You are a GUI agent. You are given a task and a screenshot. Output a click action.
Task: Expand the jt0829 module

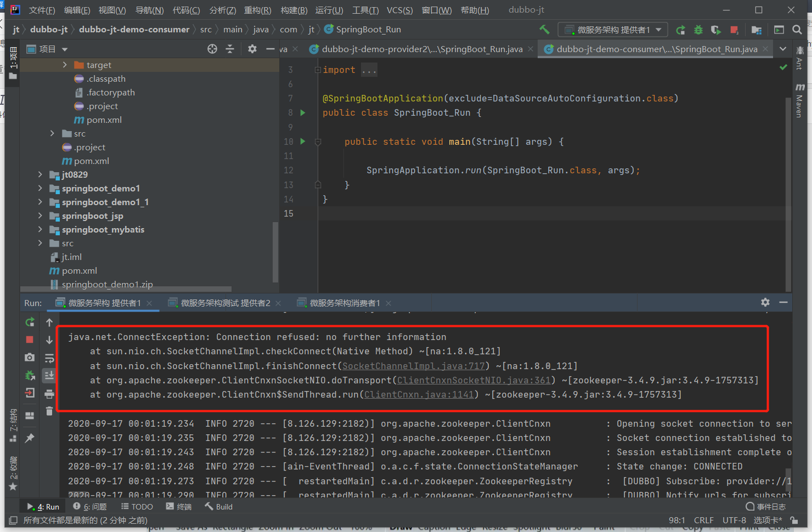[40, 174]
